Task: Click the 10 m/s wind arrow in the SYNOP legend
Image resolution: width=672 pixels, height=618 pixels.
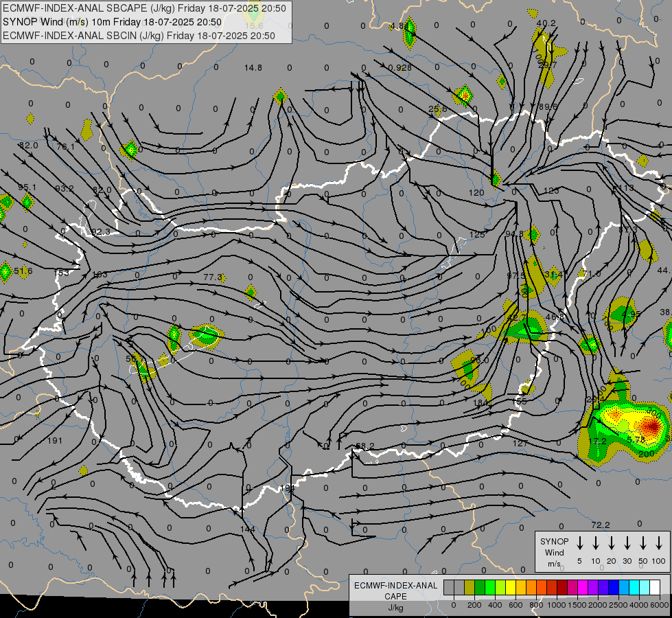Action: click(596, 543)
